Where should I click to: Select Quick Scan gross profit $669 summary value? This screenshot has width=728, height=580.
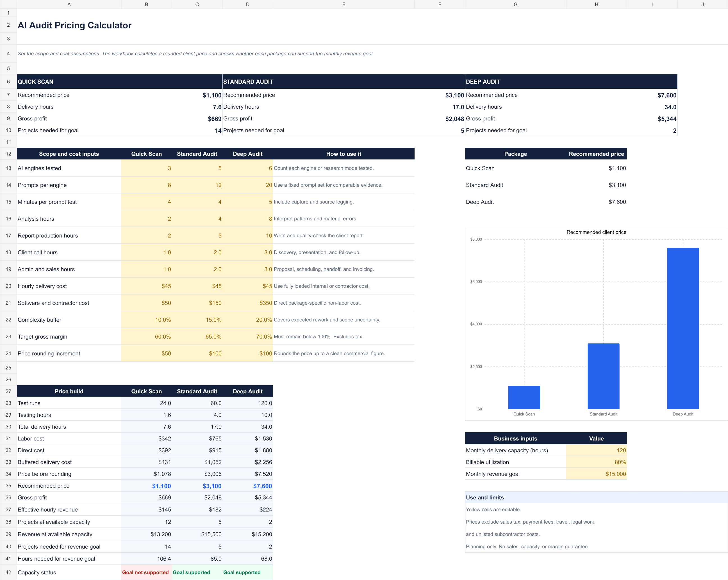pyautogui.click(x=215, y=119)
